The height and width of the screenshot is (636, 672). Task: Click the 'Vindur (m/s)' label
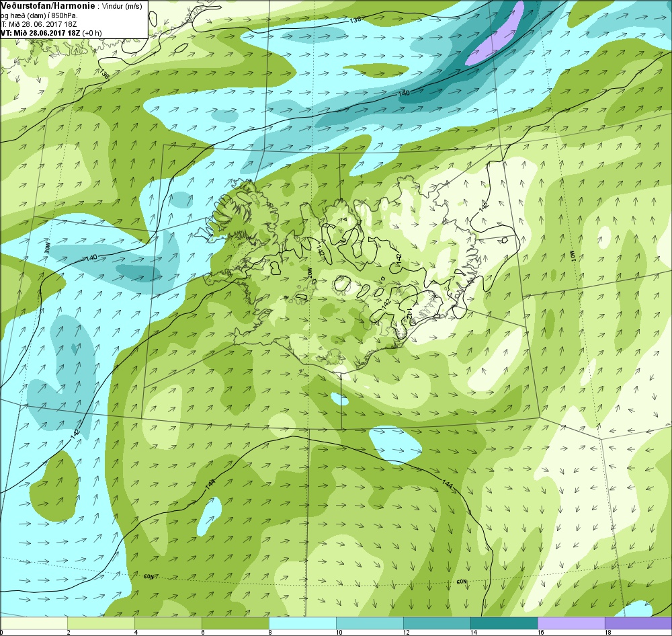[x=123, y=7]
